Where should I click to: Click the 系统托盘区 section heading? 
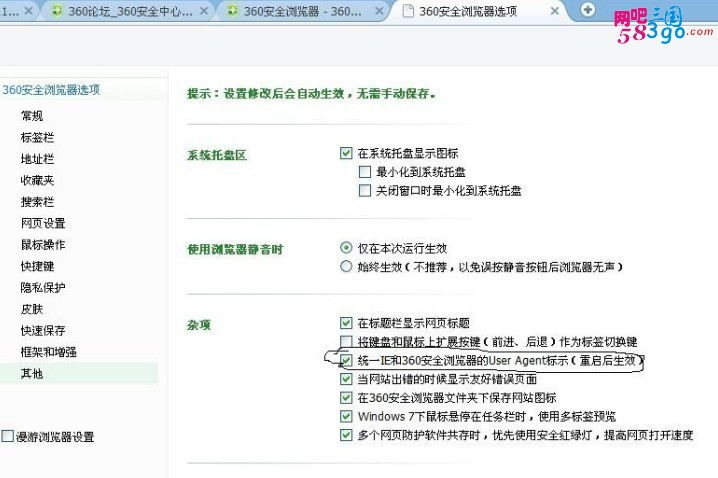pyautogui.click(x=217, y=155)
